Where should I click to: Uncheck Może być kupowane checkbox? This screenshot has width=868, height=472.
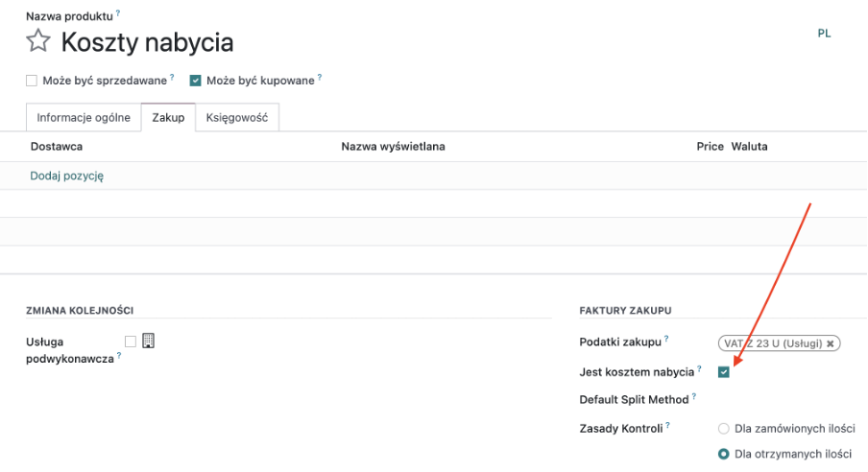[x=196, y=81]
